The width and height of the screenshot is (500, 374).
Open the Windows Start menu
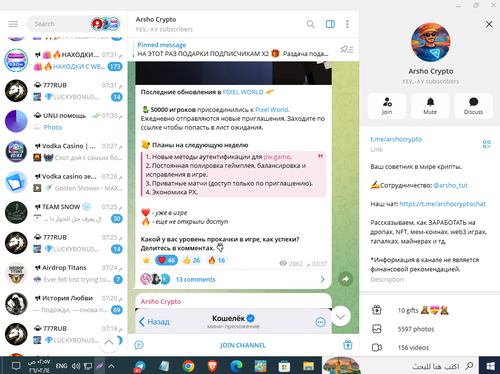tap(490, 366)
